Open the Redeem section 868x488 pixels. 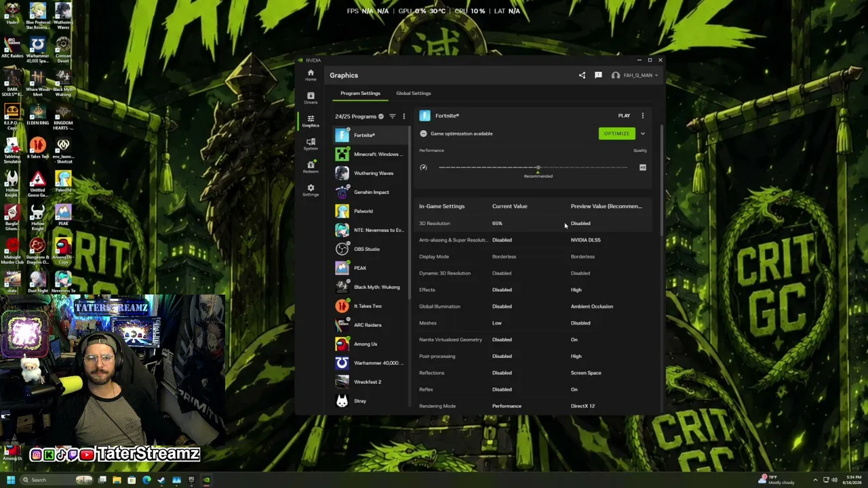[x=311, y=167]
